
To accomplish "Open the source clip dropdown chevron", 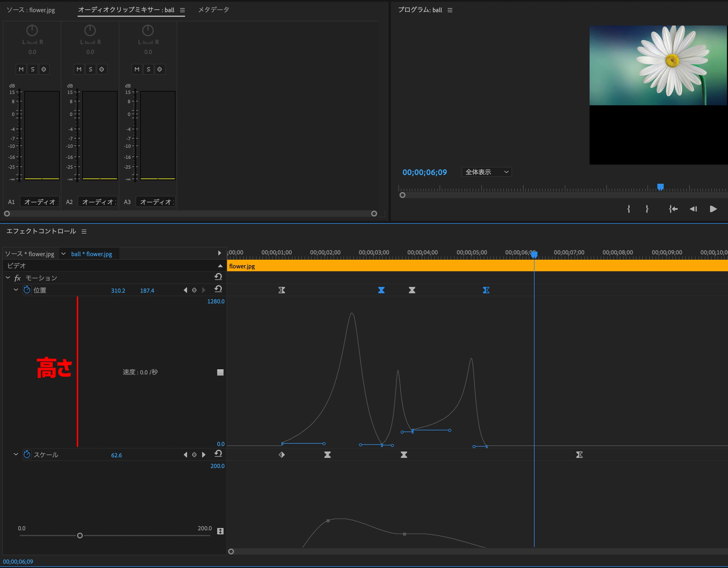I will click(63, 254).
